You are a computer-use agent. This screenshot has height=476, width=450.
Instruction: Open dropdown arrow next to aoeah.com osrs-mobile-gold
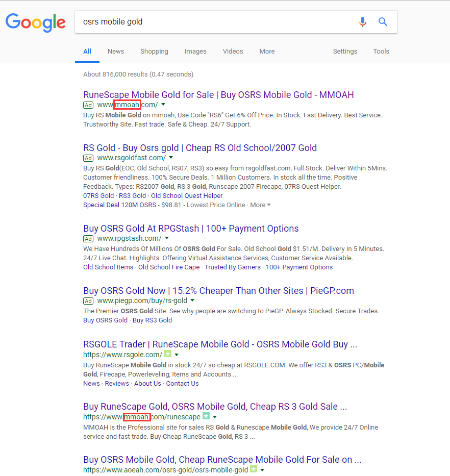pos(262,470)
